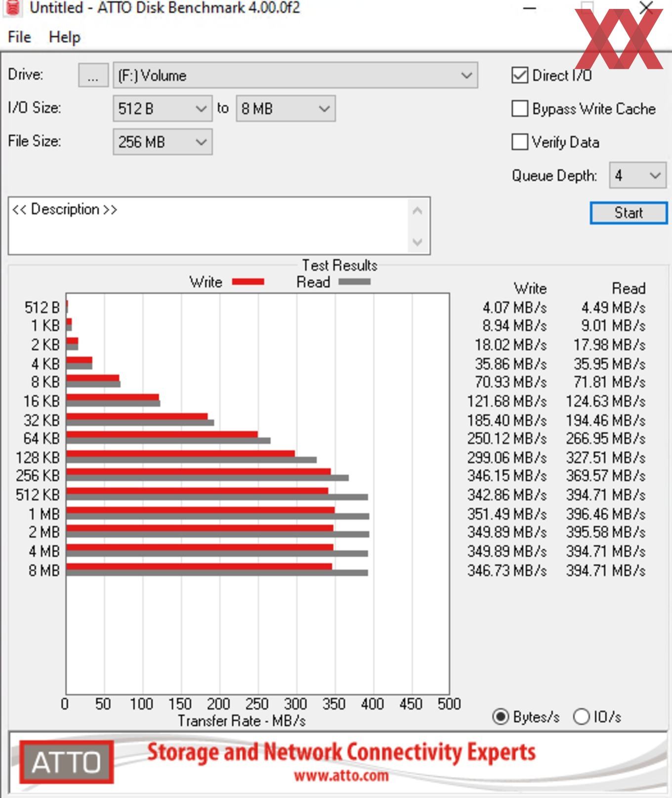Click the red Write legend swatch

pos(248,282)
